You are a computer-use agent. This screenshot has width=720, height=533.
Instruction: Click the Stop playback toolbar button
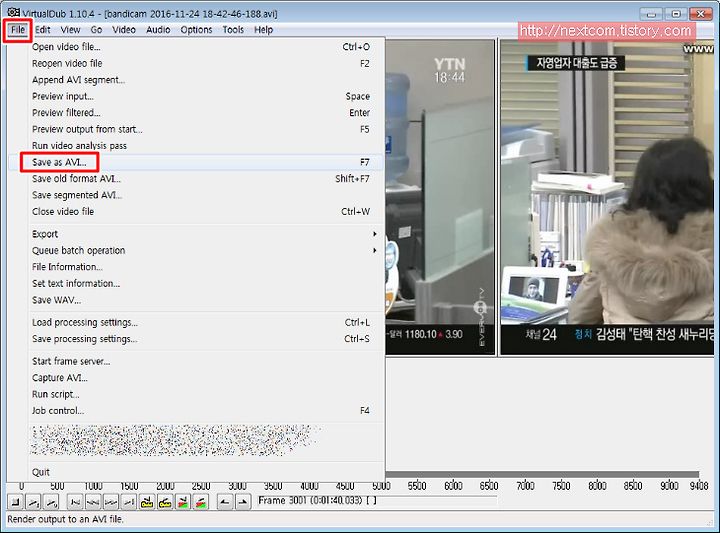[15, 502]
